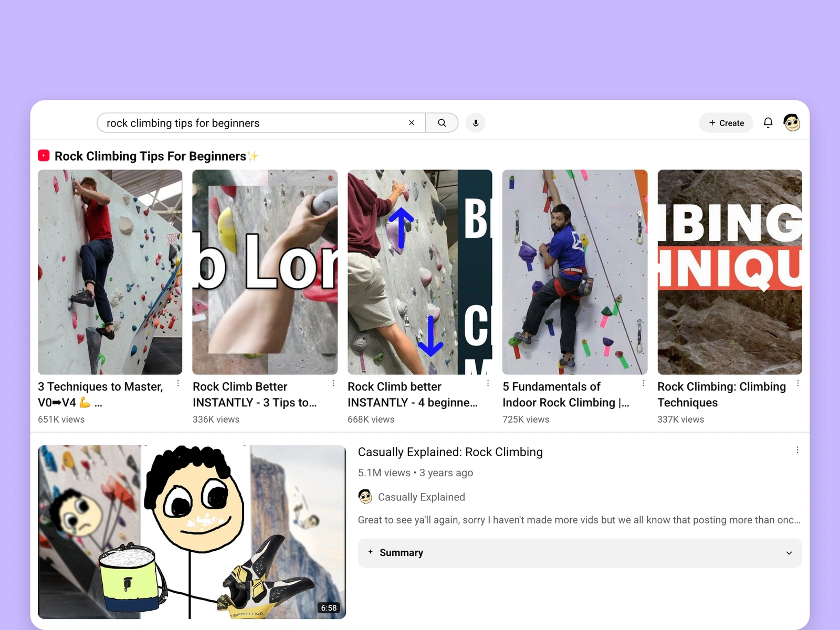This screenshot has height=630, width=840.
Task: Start voice search with the microphone icon
Action: click(476, 123)
